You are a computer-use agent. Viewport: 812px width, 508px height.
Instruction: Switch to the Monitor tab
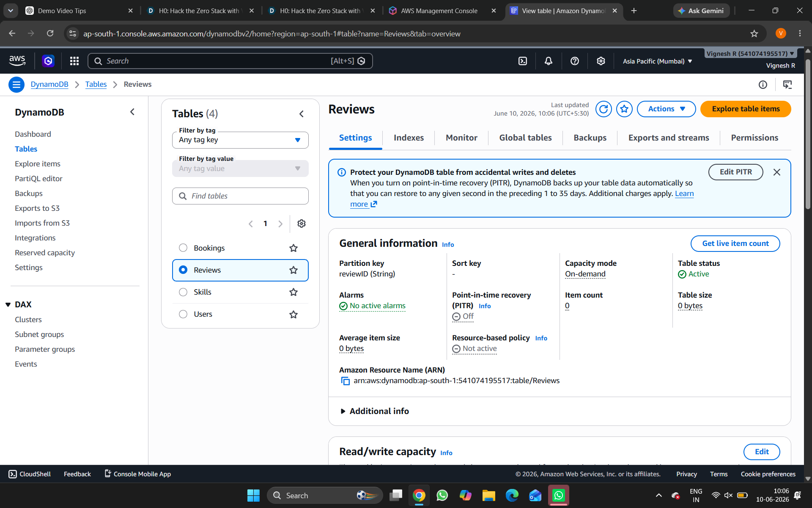[461, 138]
